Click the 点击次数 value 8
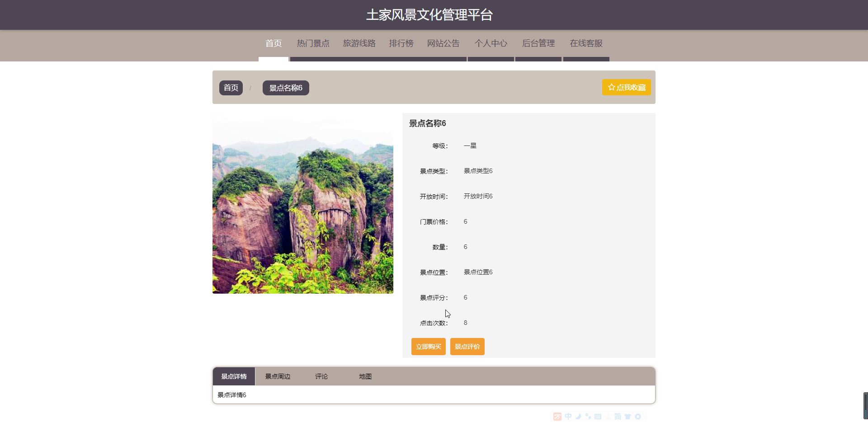Image resolution: width=868 pixels, height=422 pixels. click(466, 323)
